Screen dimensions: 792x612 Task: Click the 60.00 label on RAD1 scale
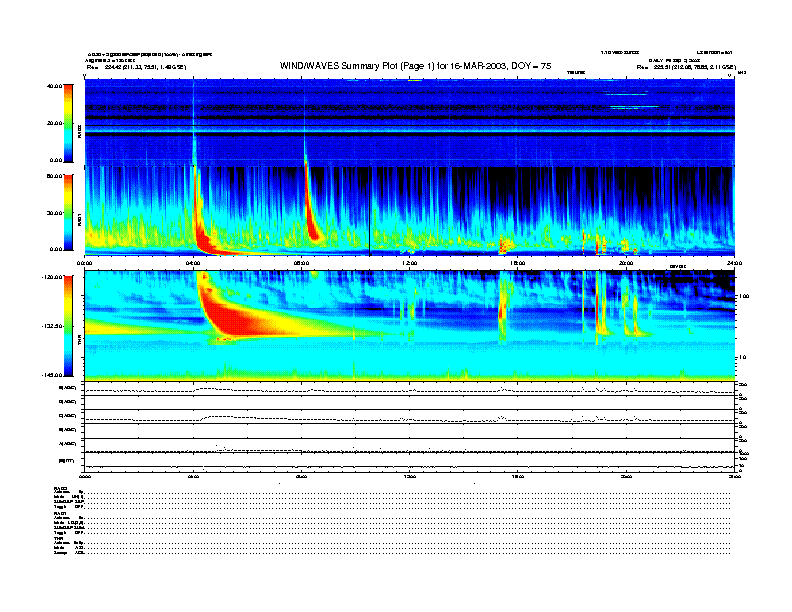(x=54, y=176)
